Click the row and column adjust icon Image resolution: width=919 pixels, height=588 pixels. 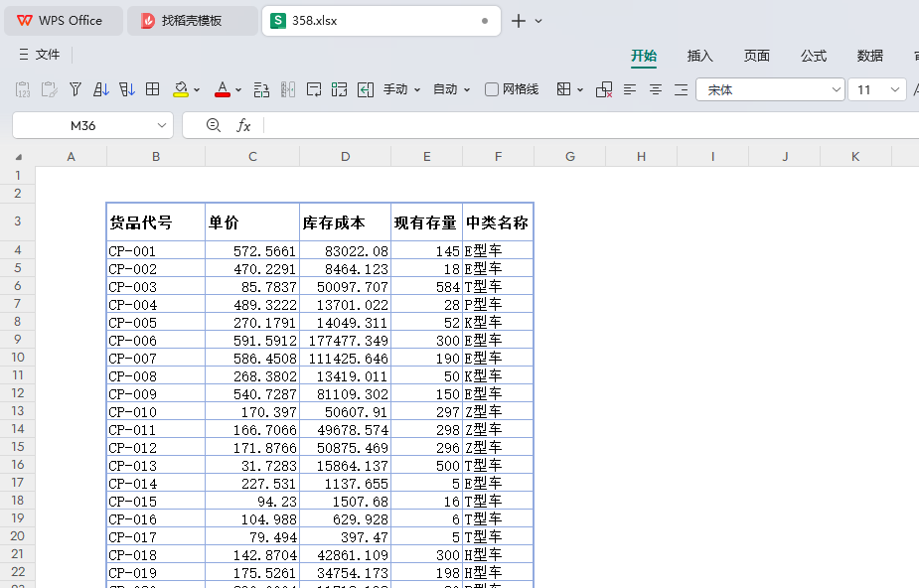pos(261,89)
